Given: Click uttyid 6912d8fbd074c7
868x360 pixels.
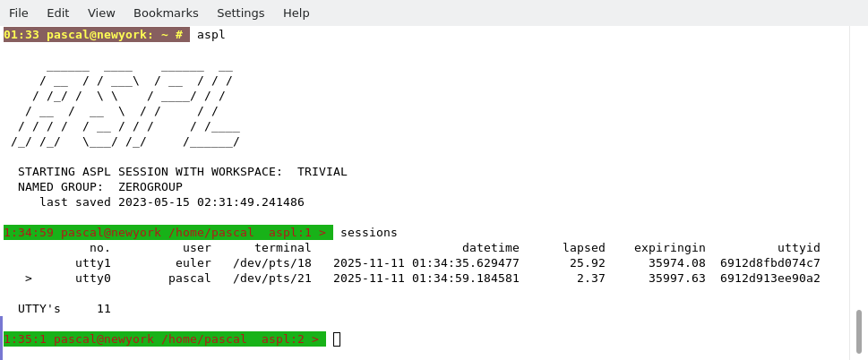Looking at the screenshot, I should click(x=769, y=263).
